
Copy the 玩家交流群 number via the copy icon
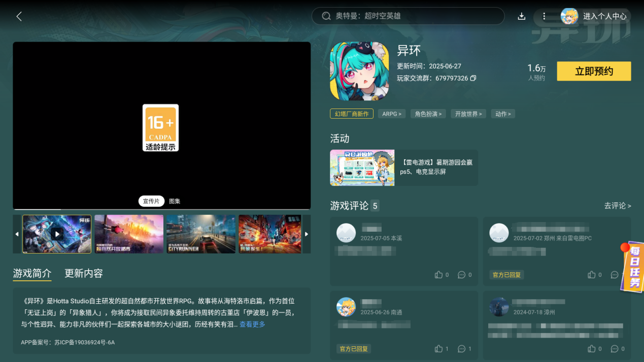point(473,78)
